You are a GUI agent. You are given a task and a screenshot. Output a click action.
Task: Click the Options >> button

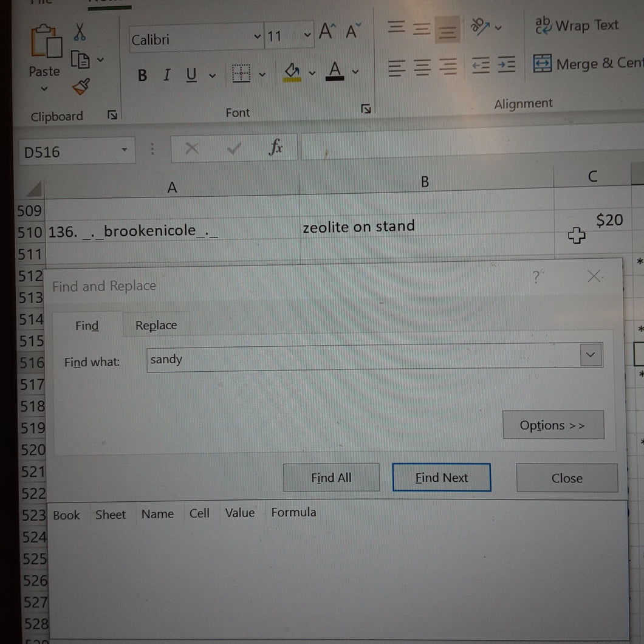[x=553, y=425]
